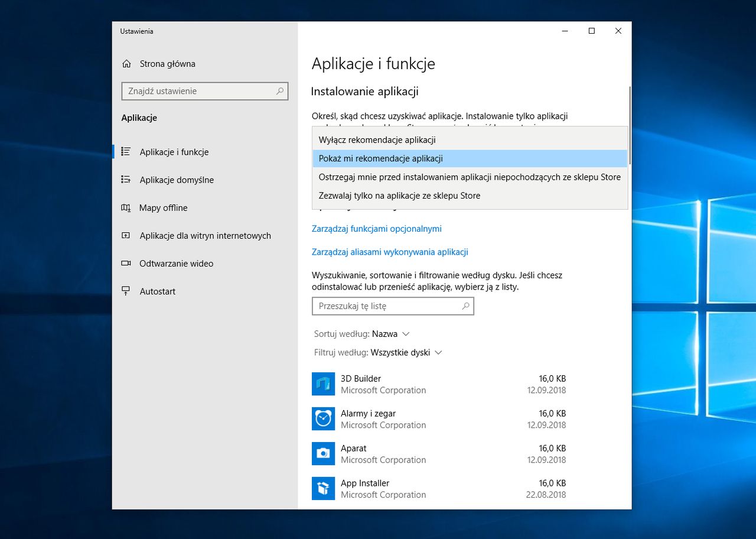Select Wyłącz rekomendacje aplikacji option

click(377, 140)
